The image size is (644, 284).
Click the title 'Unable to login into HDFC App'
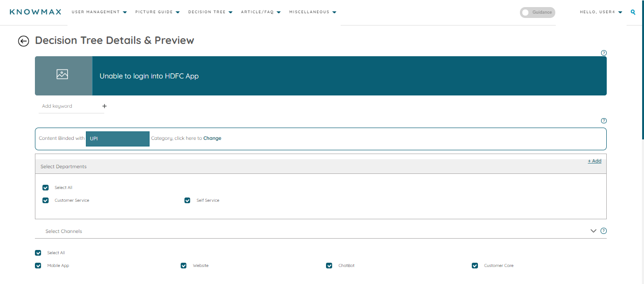point(149,76)
